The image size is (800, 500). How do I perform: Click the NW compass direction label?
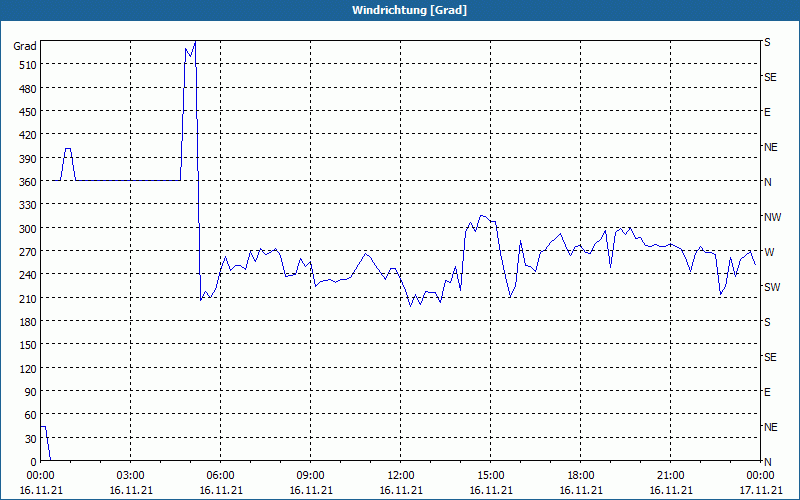point(772,217)
